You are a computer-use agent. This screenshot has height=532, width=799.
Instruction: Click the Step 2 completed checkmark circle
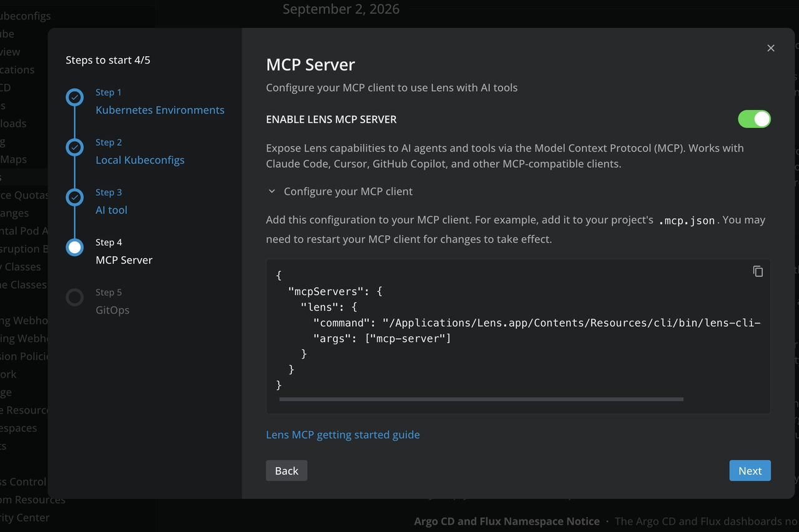pyautogui.click(x=75, y=147)
